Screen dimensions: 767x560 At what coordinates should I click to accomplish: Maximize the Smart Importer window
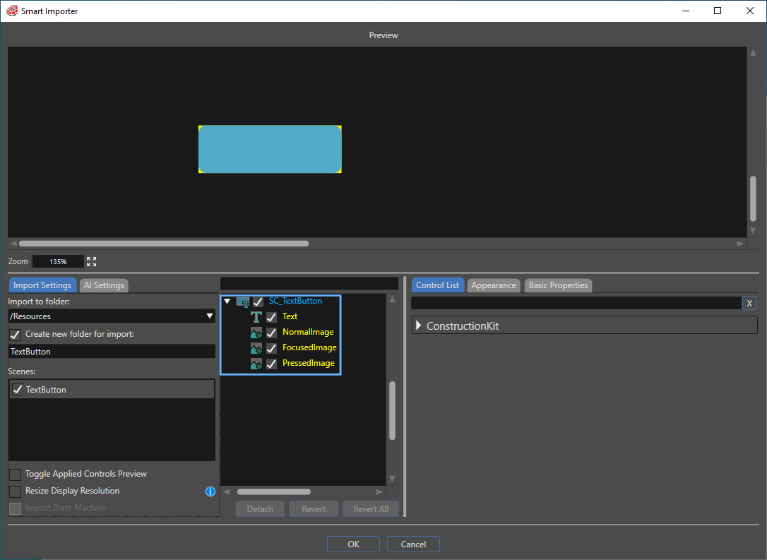(x=718, y=11)
